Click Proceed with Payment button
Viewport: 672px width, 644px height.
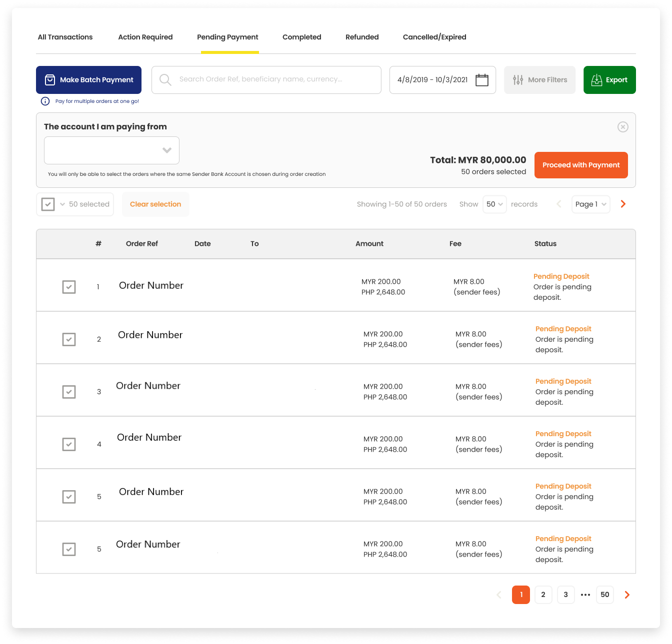580,165
